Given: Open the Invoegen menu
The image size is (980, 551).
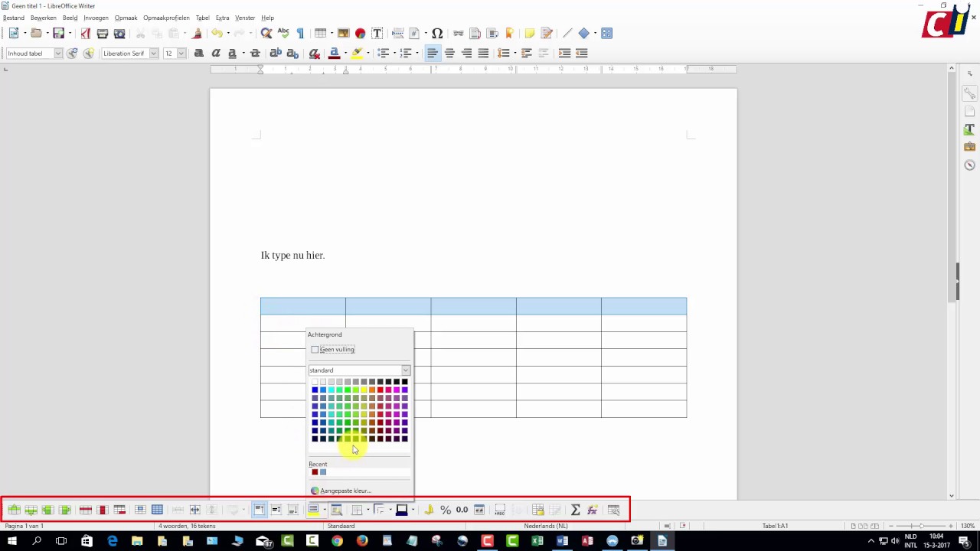Looking at the screenshot, I should [x=96, y=18].
